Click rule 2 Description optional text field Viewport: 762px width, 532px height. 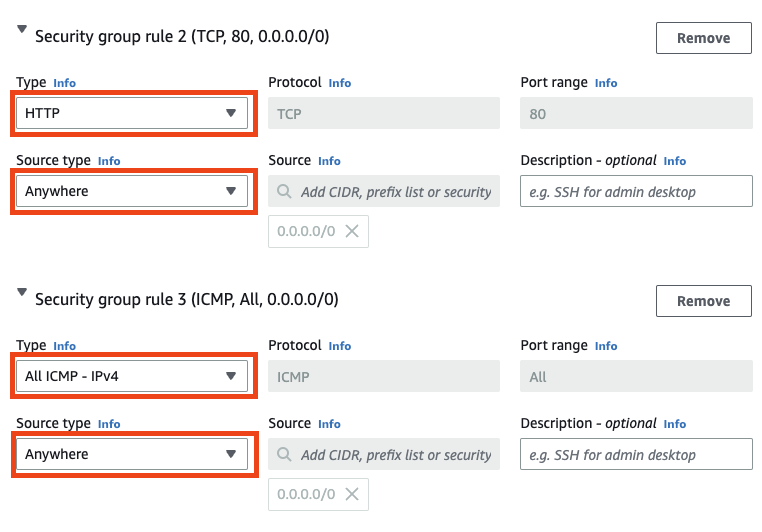coord(636,191)
